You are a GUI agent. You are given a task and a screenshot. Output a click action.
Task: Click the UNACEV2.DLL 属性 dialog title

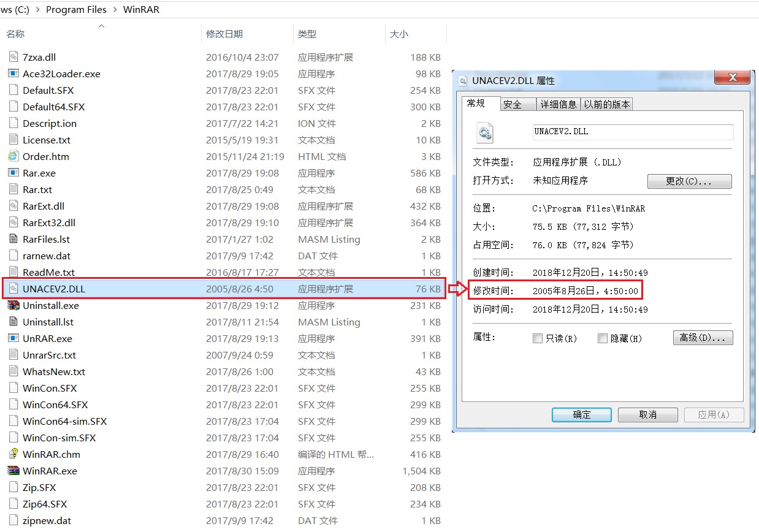[513, 81]
